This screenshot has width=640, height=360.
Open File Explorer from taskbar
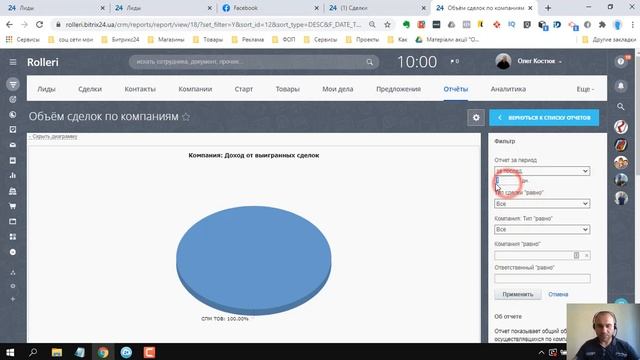(56, 352)
